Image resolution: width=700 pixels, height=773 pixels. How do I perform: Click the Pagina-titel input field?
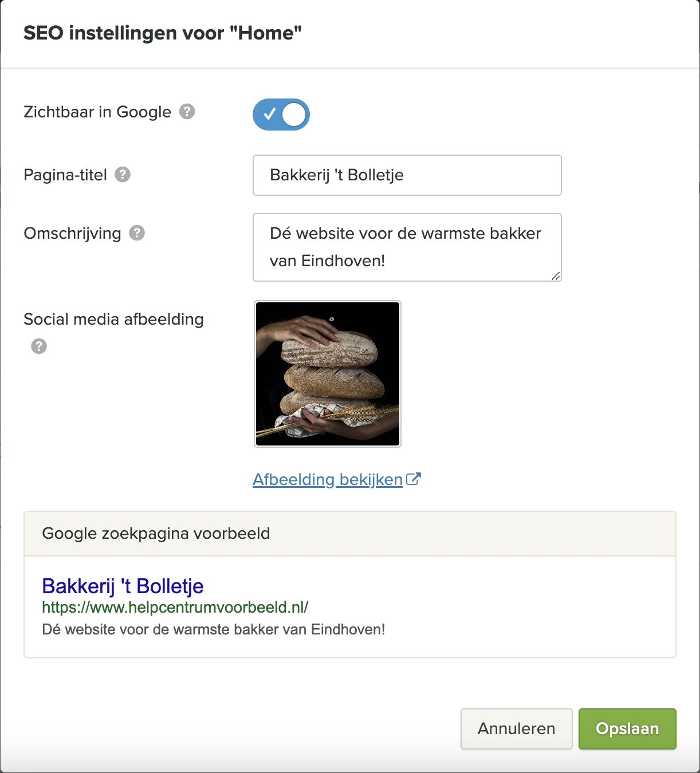(x=407, y=175)
